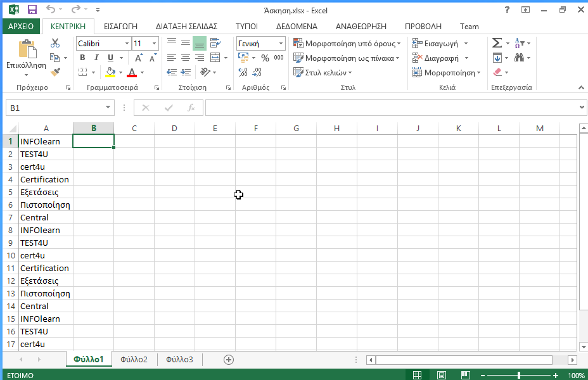Decrease the cell indent

coord(171,72)
